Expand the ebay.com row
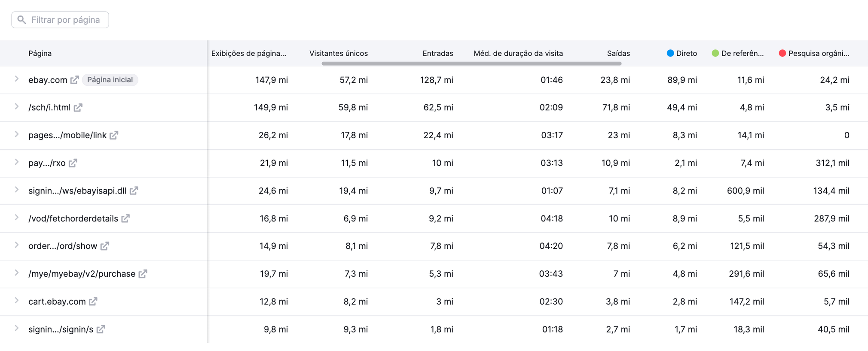 16,79
